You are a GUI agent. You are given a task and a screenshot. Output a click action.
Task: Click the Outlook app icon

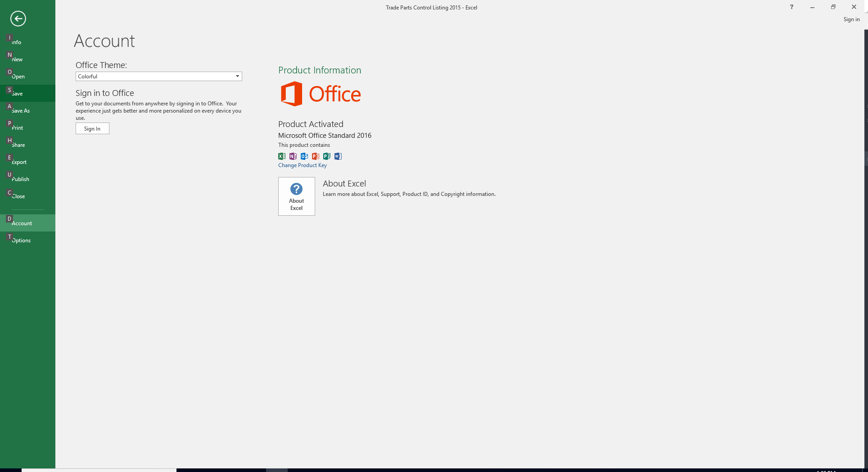coord(304,156)
